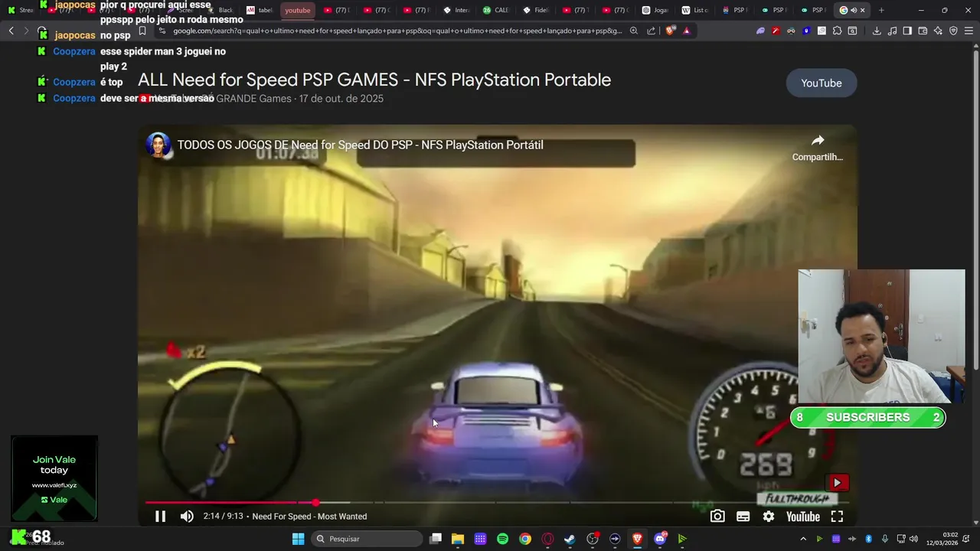
Task: Go back with the browser back arrow
Action: (x=11, y=31)
